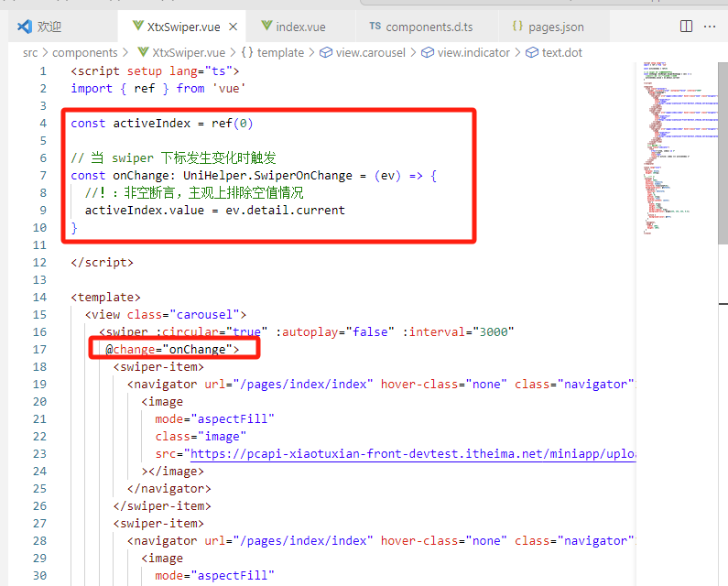This screenshot has width=728, height=586.
Task: Click the </navigator> tag on line 25
Action: (x=169, y=489)
